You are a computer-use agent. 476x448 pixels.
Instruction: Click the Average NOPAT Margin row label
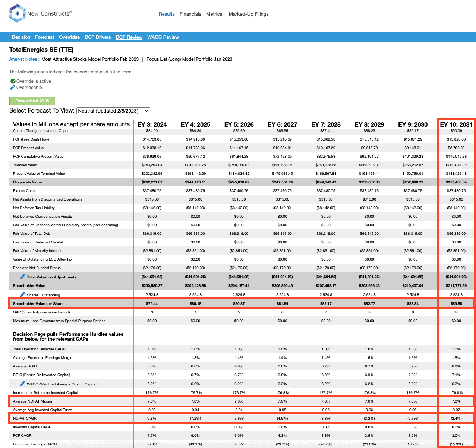coord(32,401)
